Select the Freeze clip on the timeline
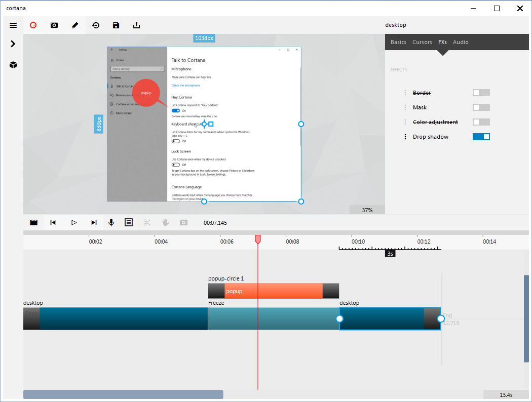The image size is (532, 402). 274,318
